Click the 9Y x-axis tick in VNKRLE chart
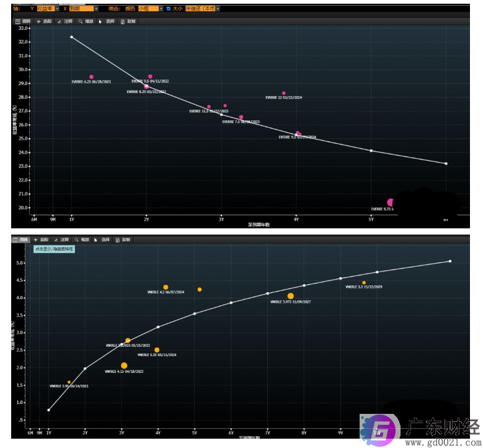 click(x=340, y=433)
